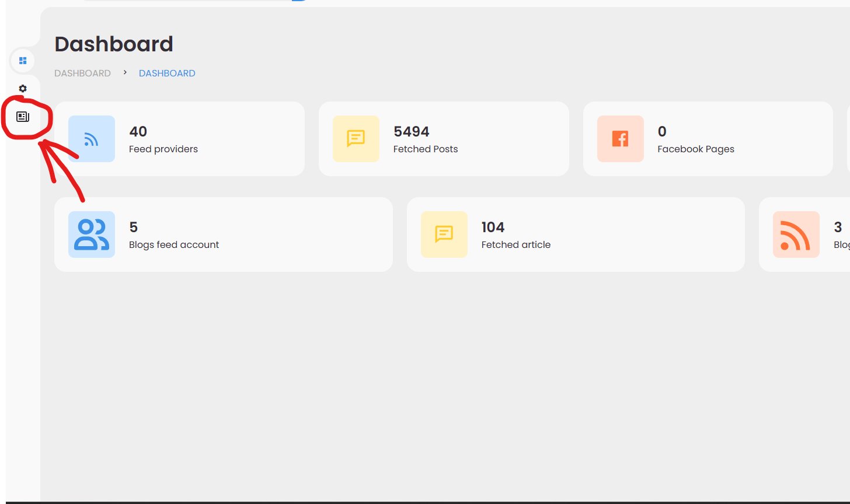Click the Feed providers label
The height and width of the screenshot is (504, 850).
click(163, 149)
